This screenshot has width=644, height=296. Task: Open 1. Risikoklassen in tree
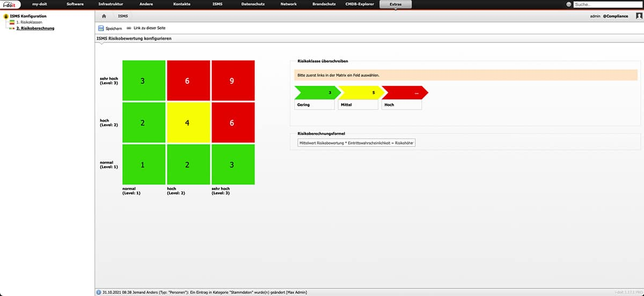tap(30, 23)
